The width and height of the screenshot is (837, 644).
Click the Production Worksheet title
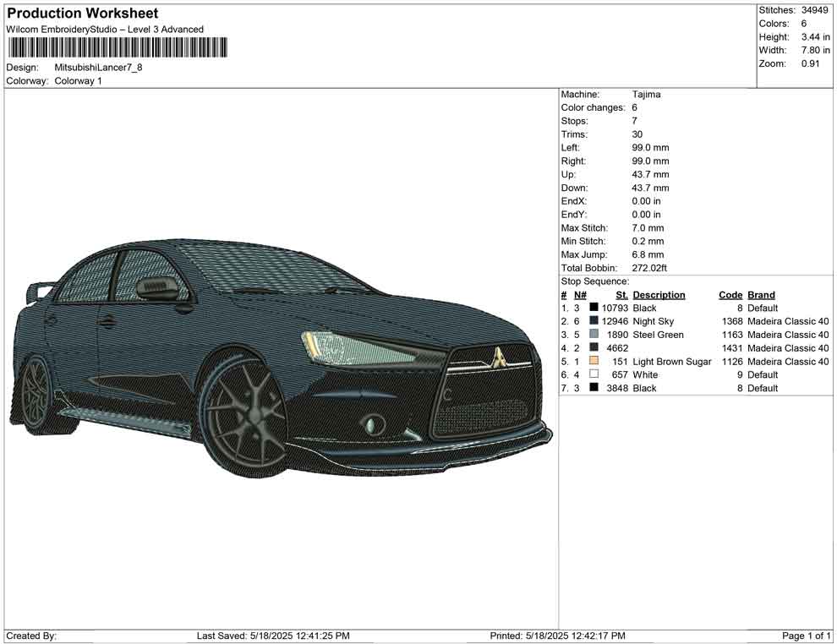tap(83, 14)
